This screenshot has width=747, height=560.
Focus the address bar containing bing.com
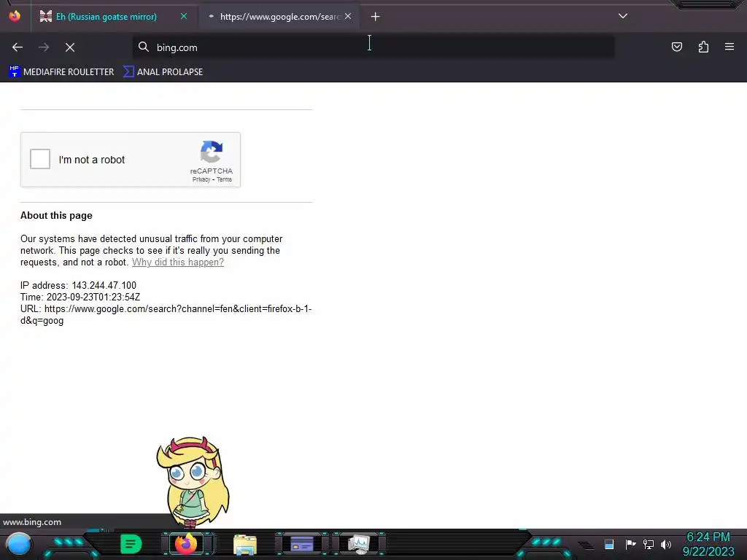(373, 47)
